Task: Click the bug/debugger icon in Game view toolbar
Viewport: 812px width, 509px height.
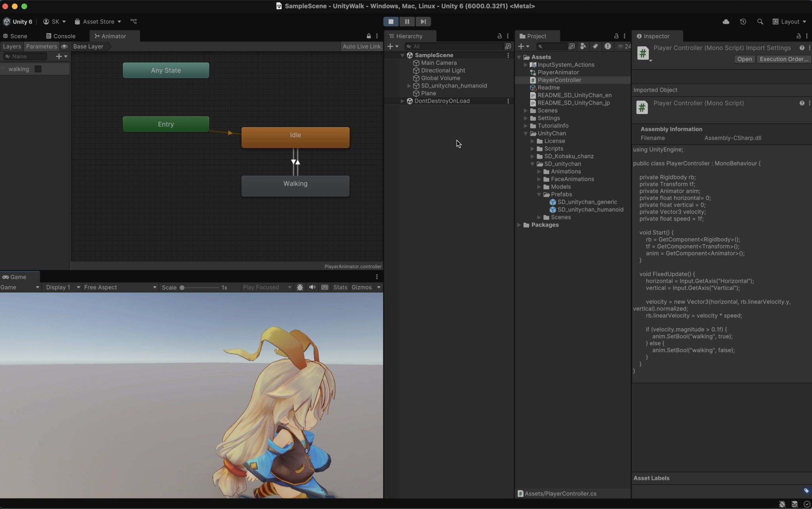Action: point(300,287)
